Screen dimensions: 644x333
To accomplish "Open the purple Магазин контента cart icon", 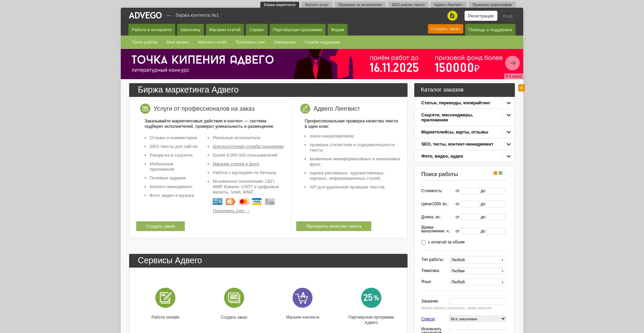I will (303, 298).
